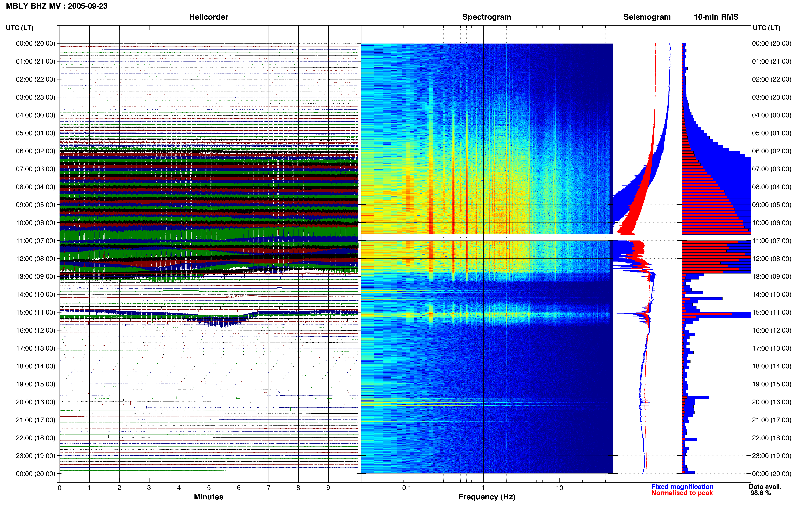Select the 'Spectrogram' panel heading
The image size is (812, 508).
(487, 17)
